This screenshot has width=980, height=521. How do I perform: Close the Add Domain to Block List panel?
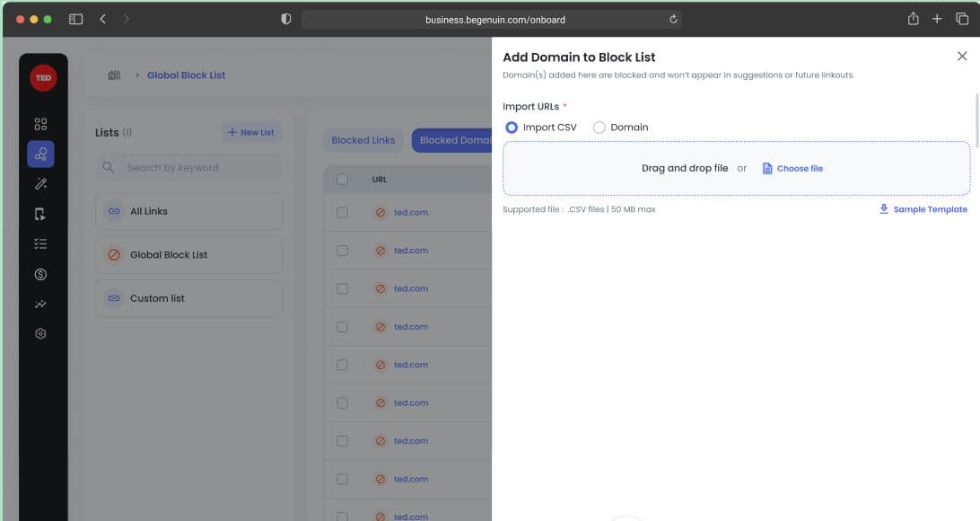tap(962, 57)
